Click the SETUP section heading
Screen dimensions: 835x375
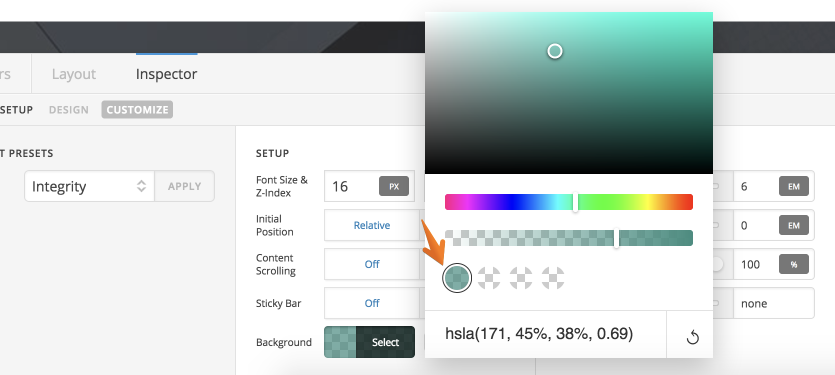click(272, 153)
